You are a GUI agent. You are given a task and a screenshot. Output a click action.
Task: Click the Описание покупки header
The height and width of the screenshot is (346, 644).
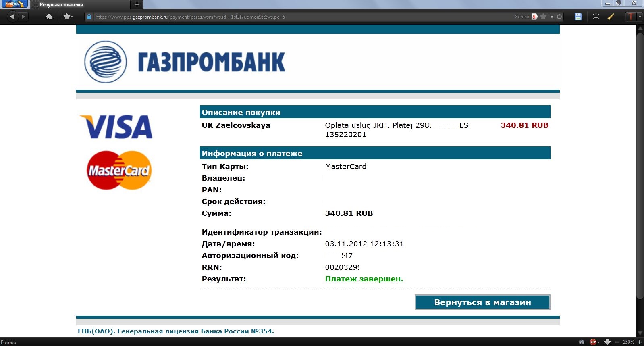coord(375,112)
